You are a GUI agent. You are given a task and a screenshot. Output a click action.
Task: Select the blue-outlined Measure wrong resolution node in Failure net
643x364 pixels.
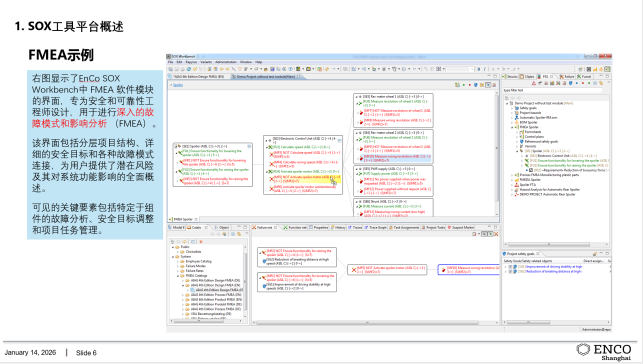click(469, 269)
